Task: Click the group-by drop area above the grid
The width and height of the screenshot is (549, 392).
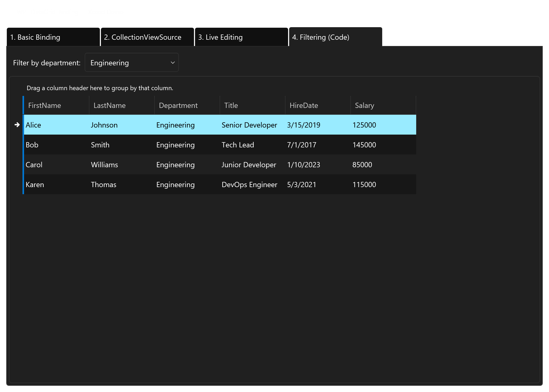Action: point(100,88)
